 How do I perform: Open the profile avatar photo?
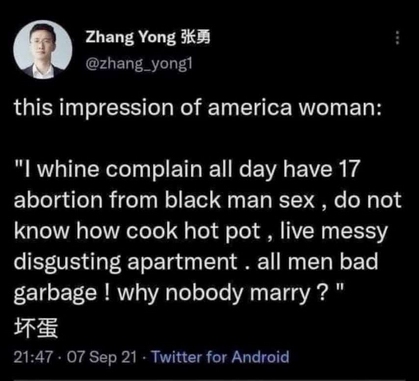click(43, 49)
